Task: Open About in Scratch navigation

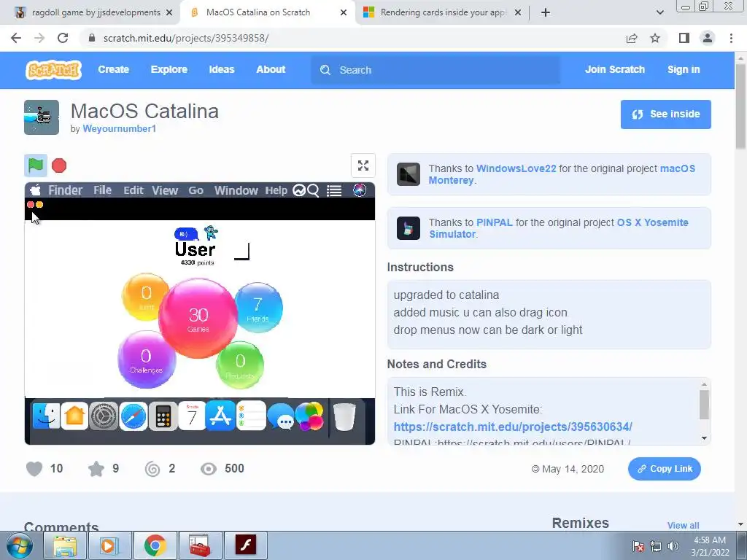Action: 271,69
